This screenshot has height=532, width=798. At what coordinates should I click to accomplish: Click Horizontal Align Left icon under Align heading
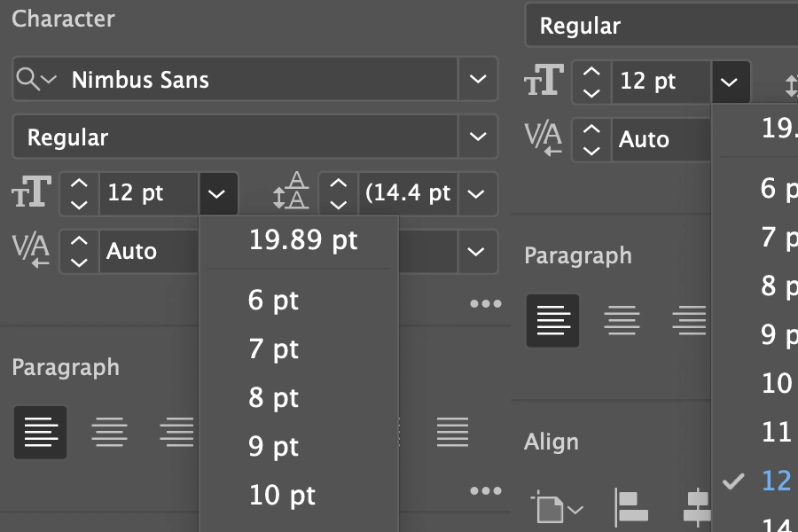[x=631, y=507]
